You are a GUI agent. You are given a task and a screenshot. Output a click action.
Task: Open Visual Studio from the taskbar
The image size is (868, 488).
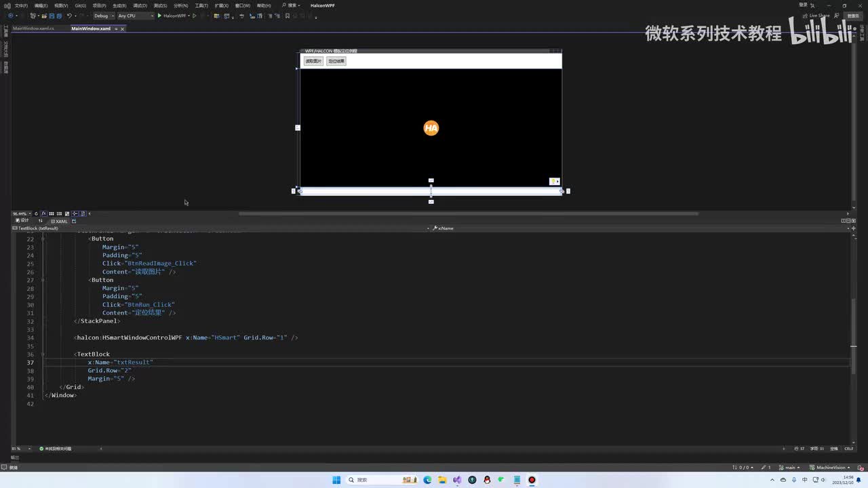pyautogui.click(x=457, y=480)
